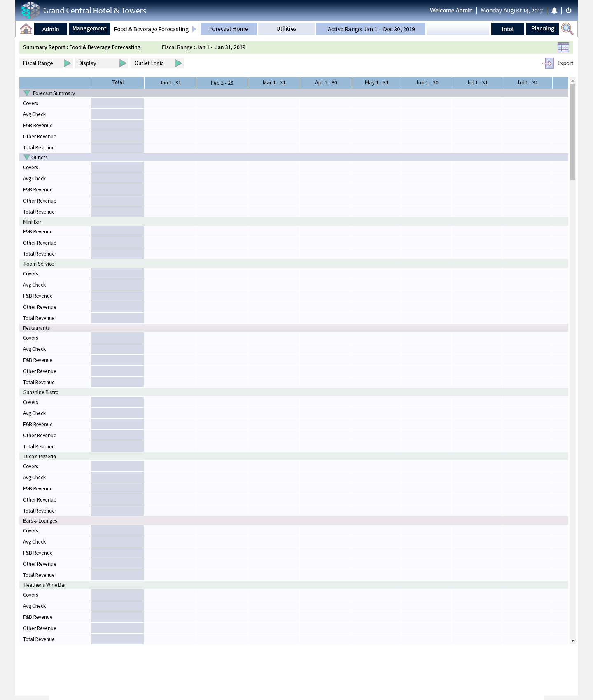Image resolution: width=593 pixels, height=700 pixels.
Task: Click the Admin button
Action: (x=51, y=29)
